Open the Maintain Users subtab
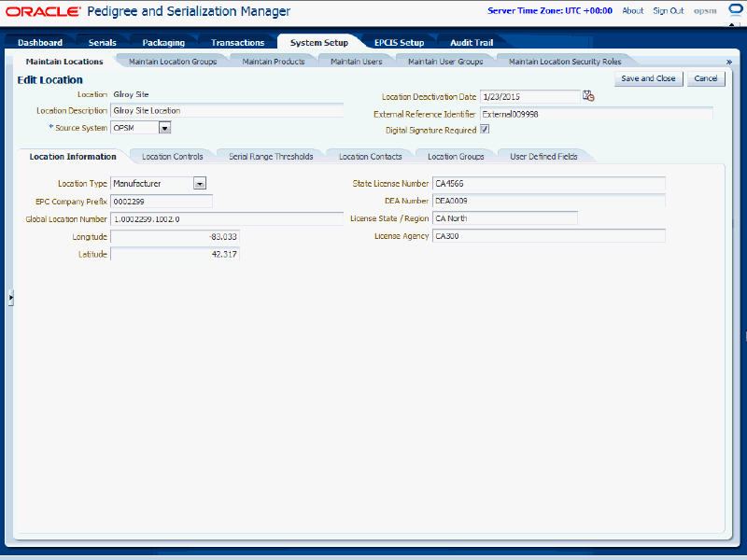Image resolution: width=747 pixels, height=560 pixels. point(357,62)
